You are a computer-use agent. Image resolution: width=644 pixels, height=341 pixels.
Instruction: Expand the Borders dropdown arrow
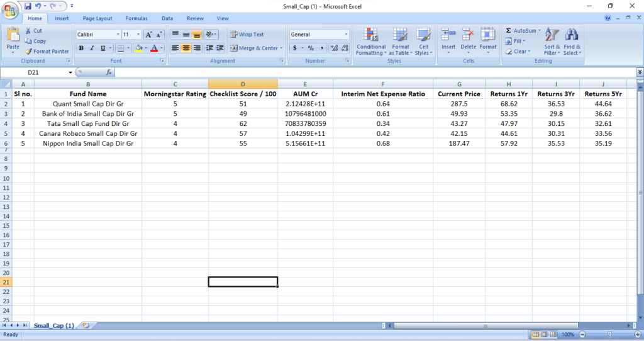(128, 48)
